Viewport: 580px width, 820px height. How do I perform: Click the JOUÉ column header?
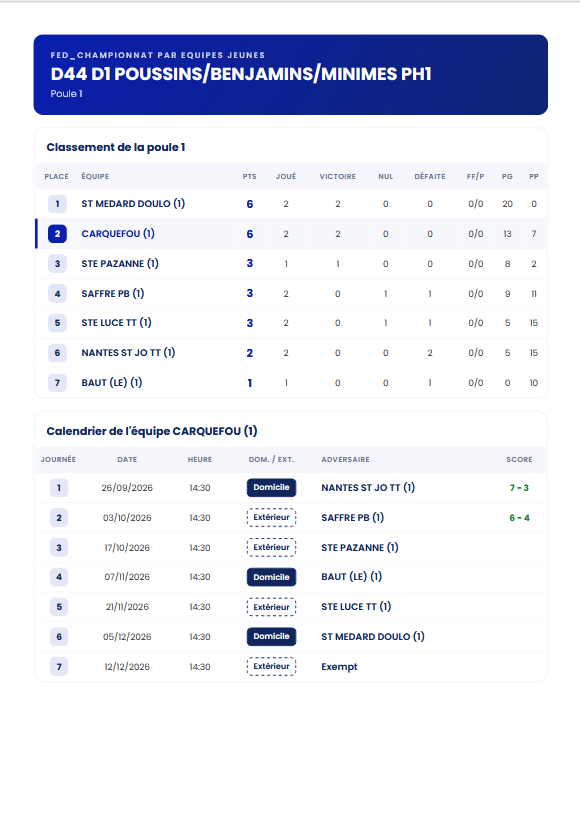pyautogui.click(x=286, y=176)
